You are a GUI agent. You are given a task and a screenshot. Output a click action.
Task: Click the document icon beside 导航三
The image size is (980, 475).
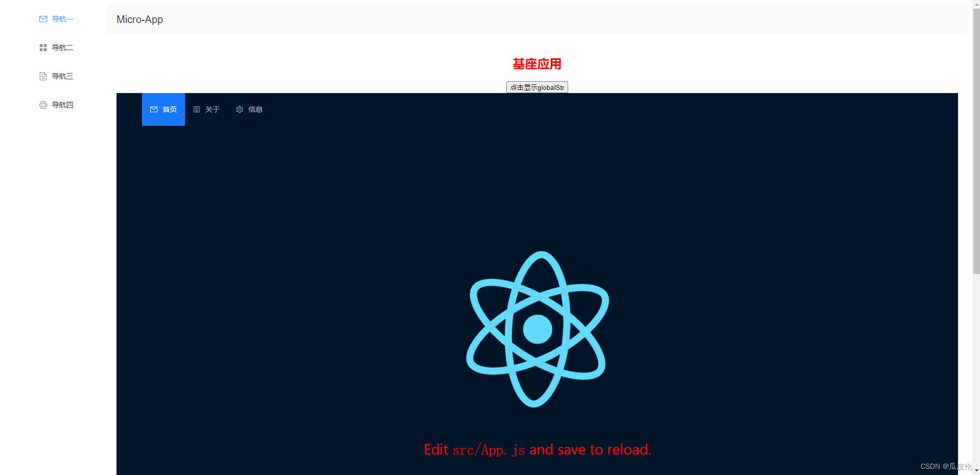point(43,76)
